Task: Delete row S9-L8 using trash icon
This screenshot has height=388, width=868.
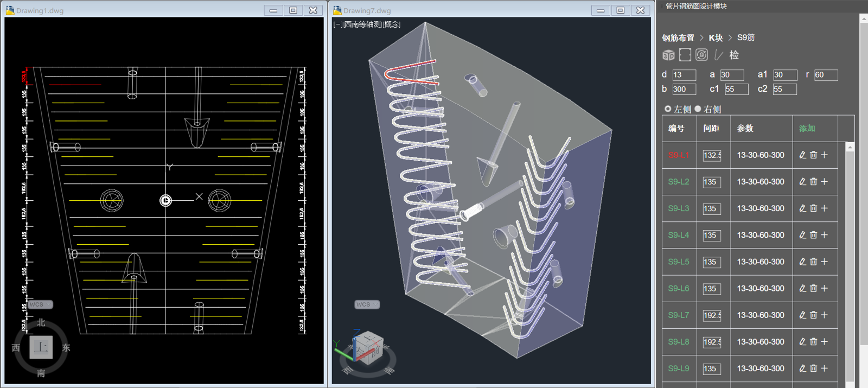Action: point(813,342)
